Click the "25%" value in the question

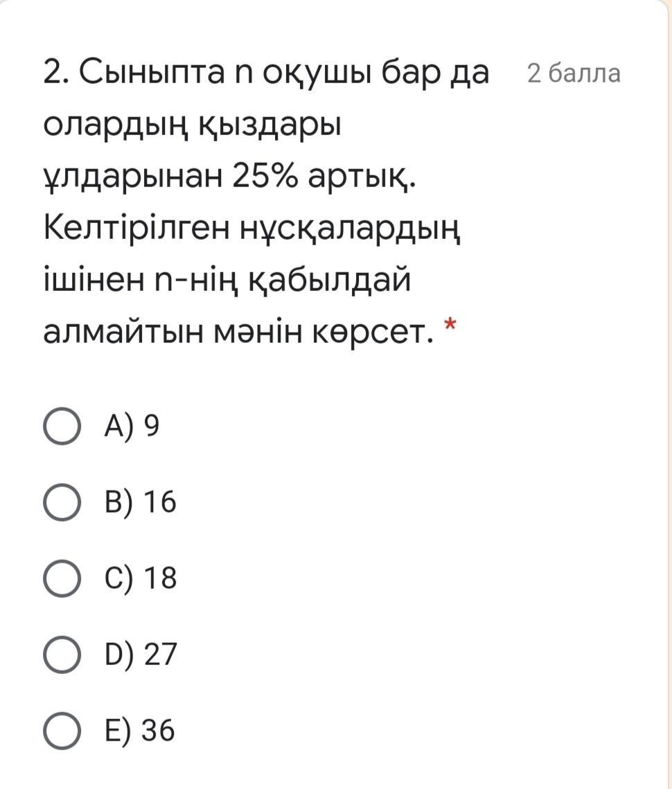(x=265, y=177)
